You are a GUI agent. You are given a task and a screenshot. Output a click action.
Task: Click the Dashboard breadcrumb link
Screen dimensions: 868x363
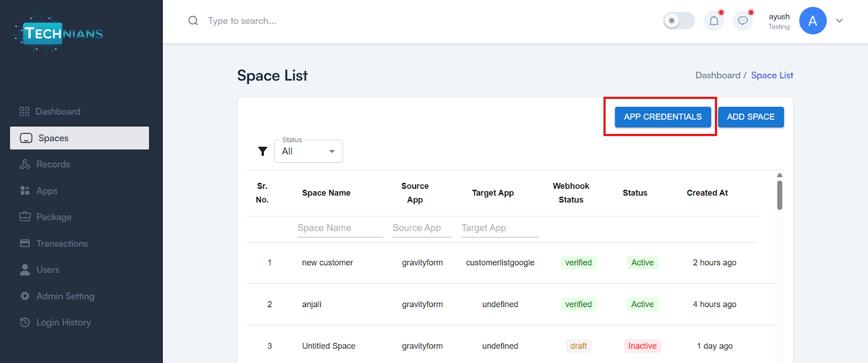pyautogui.click(x=717, y=75)
